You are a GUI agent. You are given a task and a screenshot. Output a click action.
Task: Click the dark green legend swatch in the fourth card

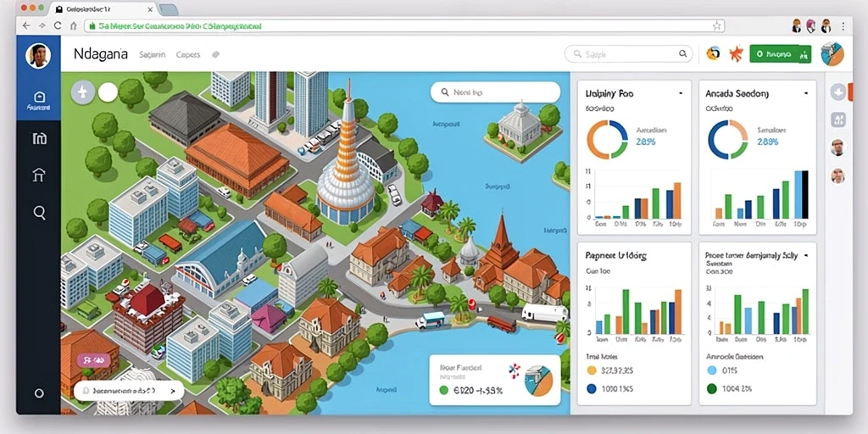tap(712, 388)
